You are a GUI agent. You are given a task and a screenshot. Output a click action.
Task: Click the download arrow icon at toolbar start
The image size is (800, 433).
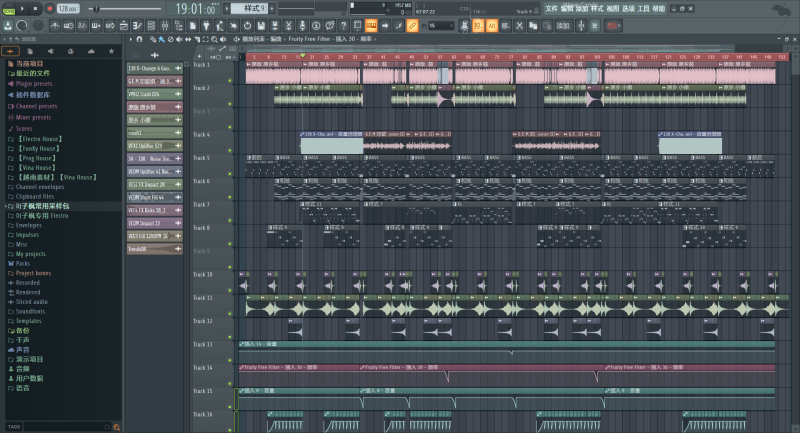pyautogui.click(x=8, y=25)
